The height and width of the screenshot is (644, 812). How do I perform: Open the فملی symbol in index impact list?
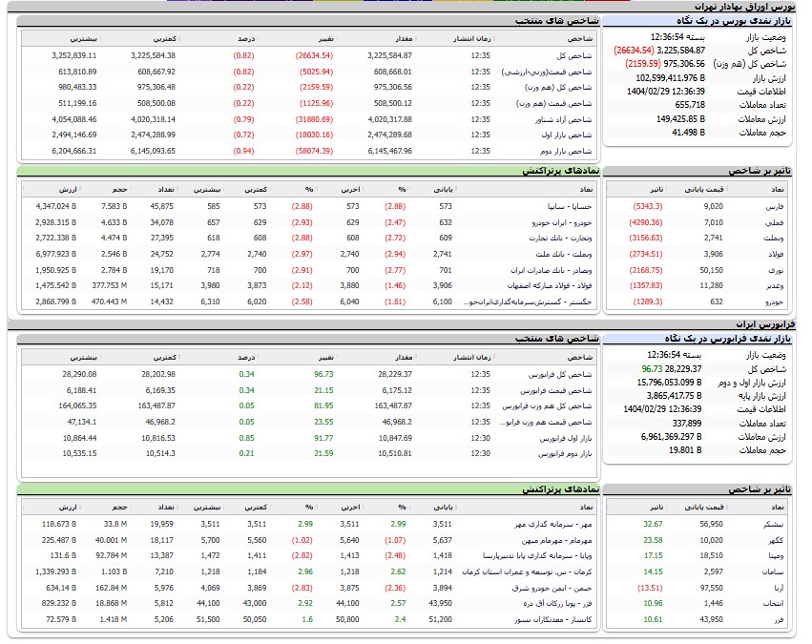775,222
